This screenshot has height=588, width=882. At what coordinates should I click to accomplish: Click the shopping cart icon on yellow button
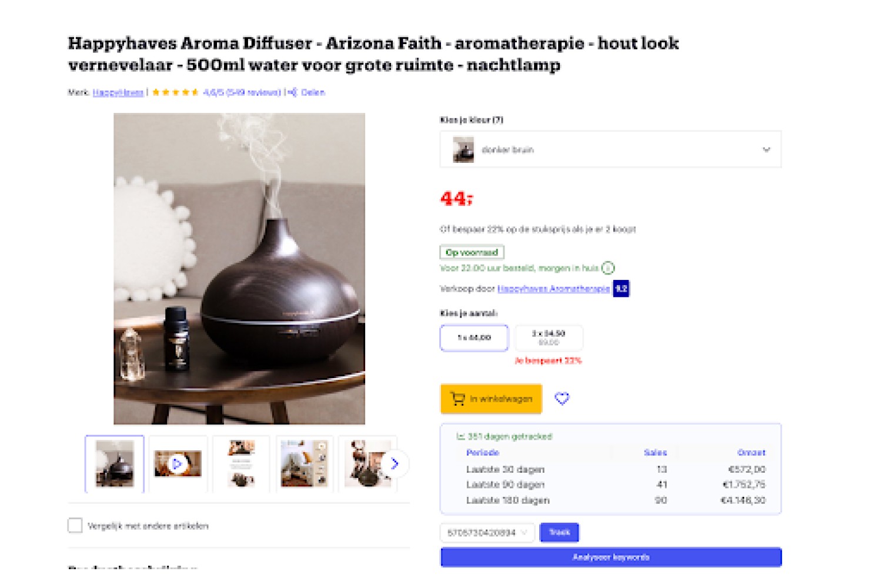coord(457,399)
